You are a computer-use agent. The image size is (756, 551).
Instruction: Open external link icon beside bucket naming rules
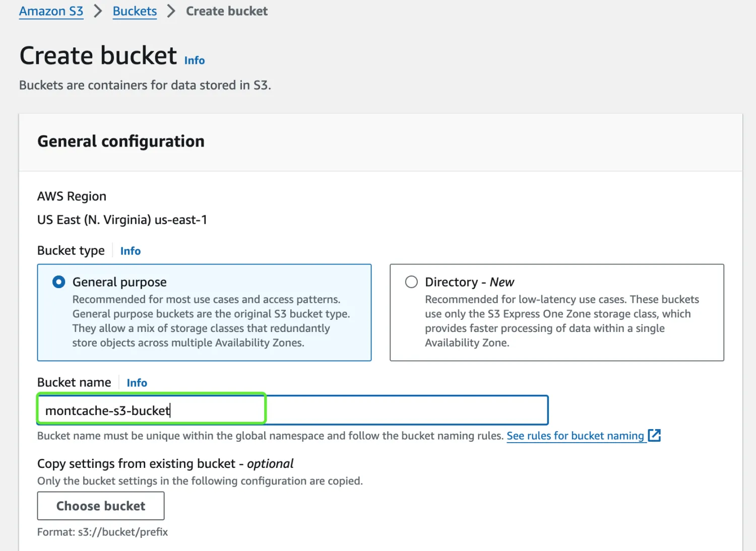point(654,435)
